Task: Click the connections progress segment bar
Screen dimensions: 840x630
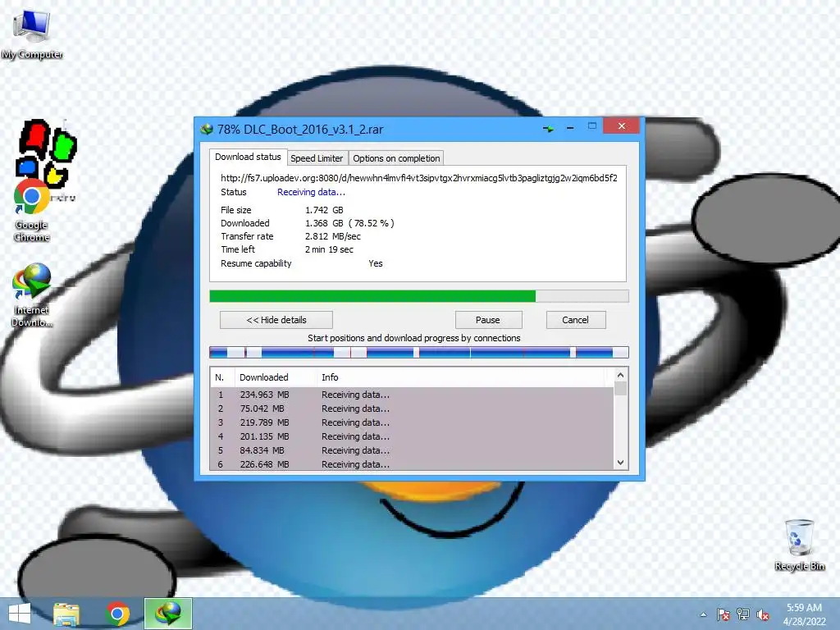Action: point(419,352)
